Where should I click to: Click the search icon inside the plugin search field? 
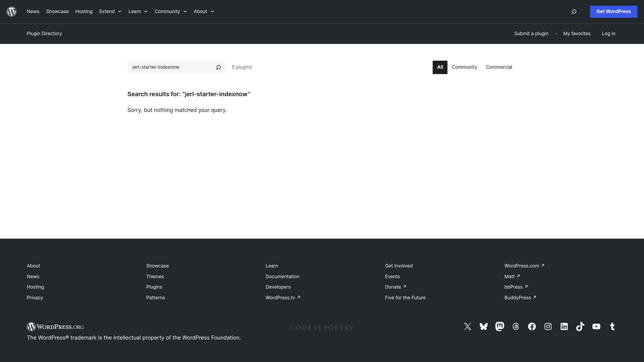(x=218, y=67)
